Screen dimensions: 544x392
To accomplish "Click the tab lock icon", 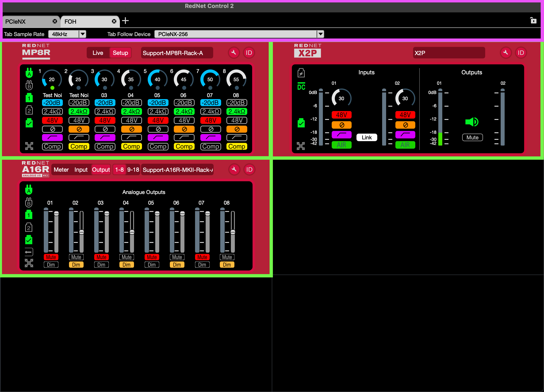I will (533, 21).
